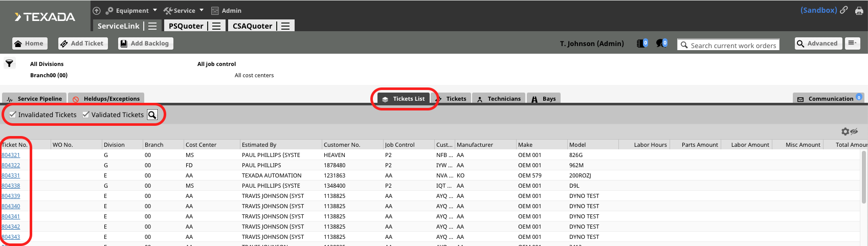Image resolution: width=868 pixels, height=246 pixels.
Task: Open ticket 804340
Action: [11, 206]
